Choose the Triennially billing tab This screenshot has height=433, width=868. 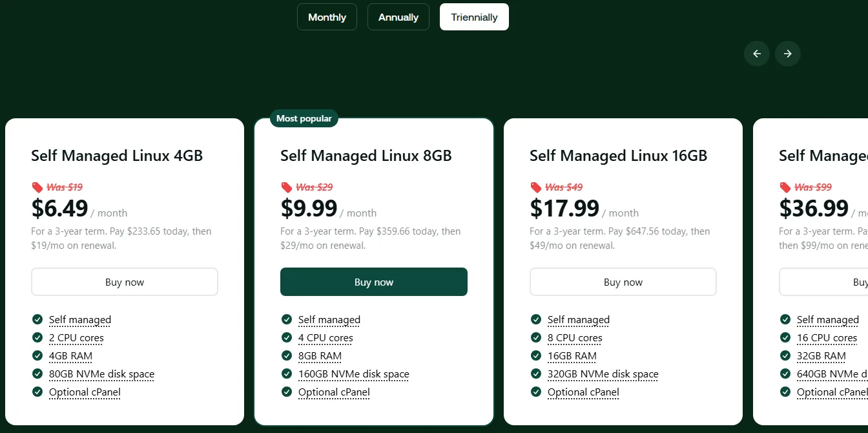[x=474, y=17]
